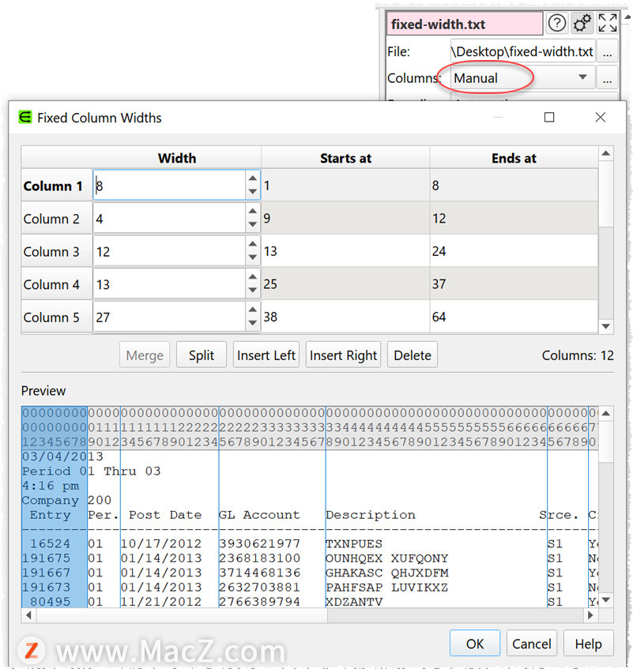The image size is (633, 672).
Task: Click the preview horizontal scrollbar thumb
Action: (x=183, y=615)
